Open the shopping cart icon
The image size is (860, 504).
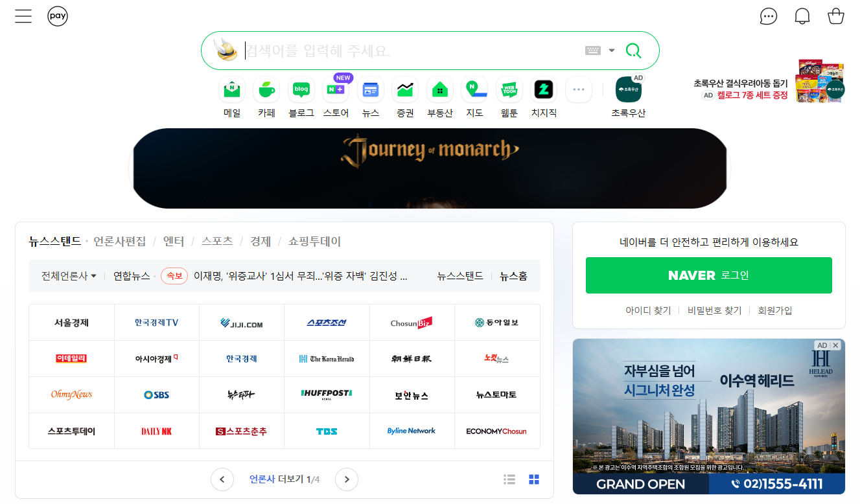pyautogui.click(x=835, y=16)
